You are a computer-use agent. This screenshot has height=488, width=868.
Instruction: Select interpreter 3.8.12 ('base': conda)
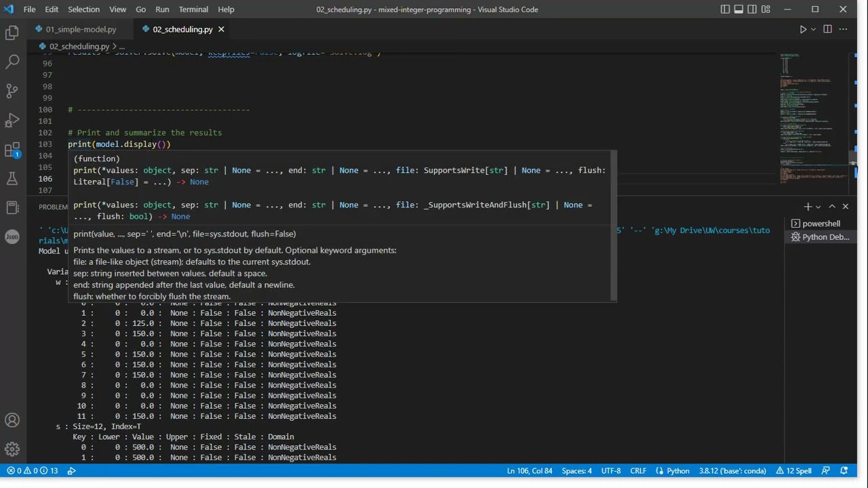click(732, 470)
